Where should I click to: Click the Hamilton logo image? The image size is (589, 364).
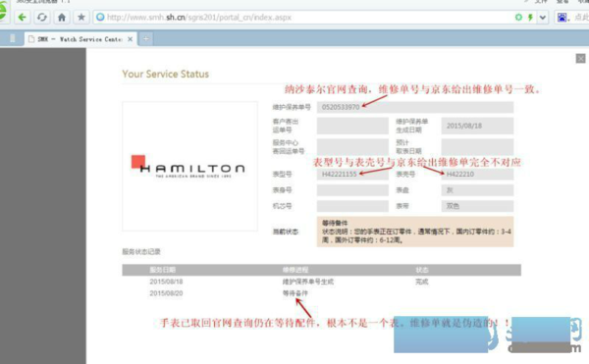pos(189,166)
